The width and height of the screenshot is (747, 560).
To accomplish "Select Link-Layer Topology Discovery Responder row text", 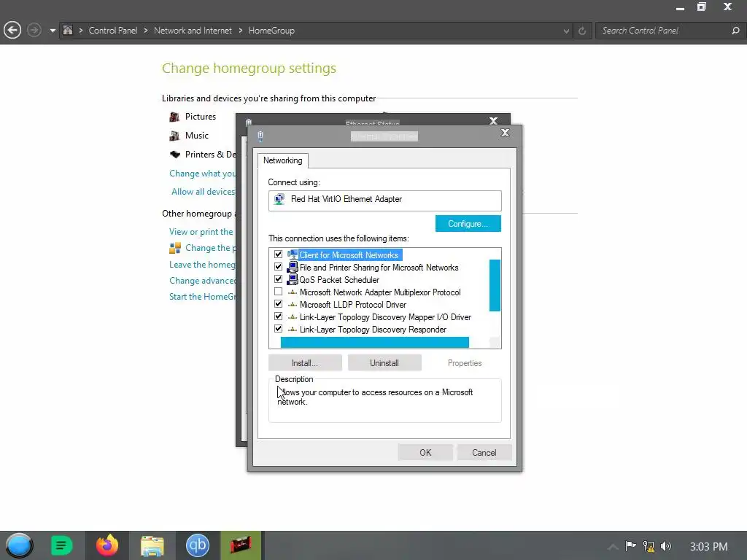I will click(373, 330).
